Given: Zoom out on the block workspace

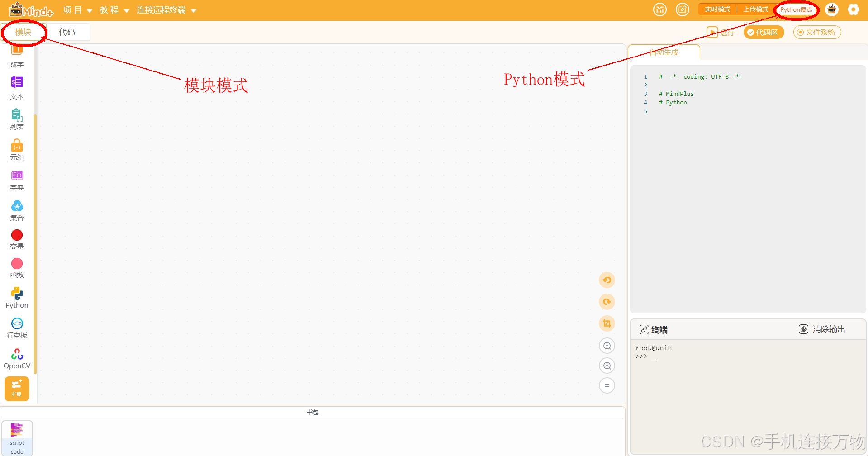Looking at the screenshot, I should [607, 366].
